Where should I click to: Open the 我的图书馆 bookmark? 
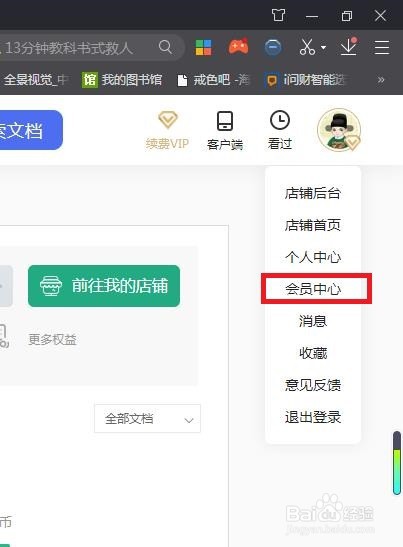point(122,80)
